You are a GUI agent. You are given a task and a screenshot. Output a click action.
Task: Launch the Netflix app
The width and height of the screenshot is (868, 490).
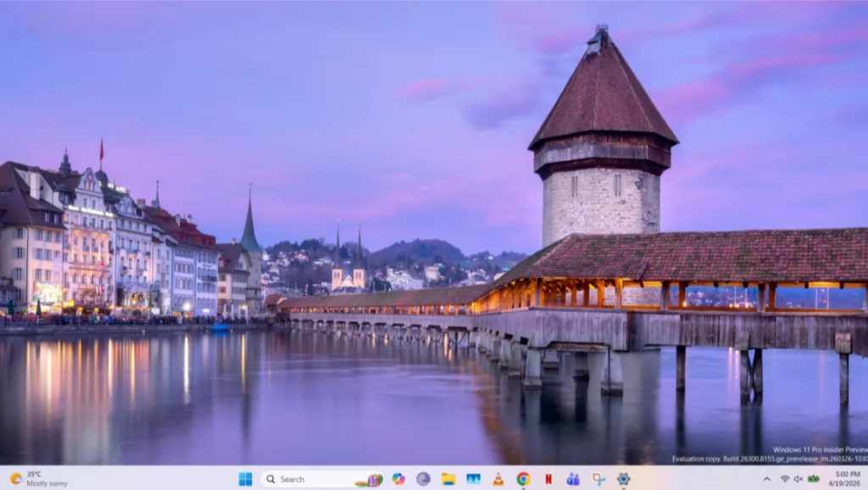548,479
